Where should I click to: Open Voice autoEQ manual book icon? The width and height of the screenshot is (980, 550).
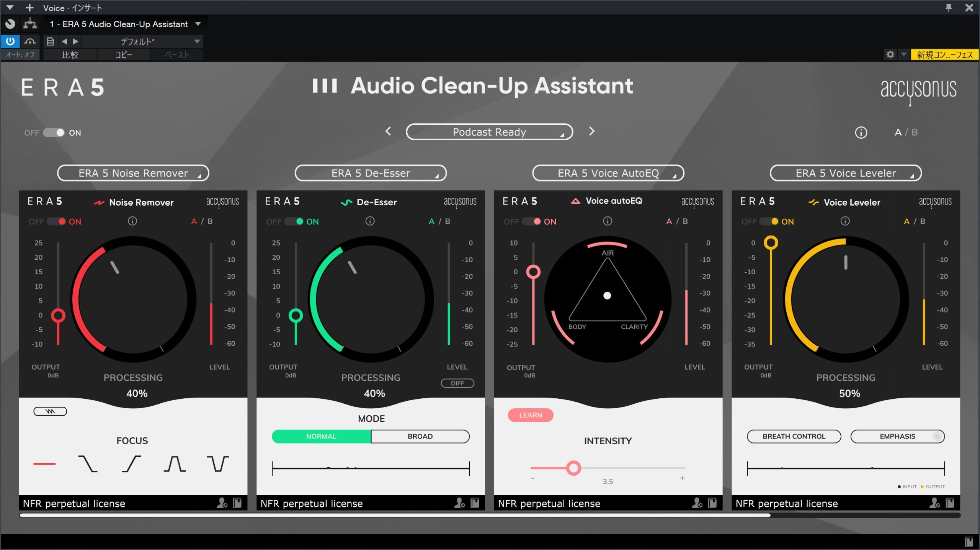pos(712,503)
